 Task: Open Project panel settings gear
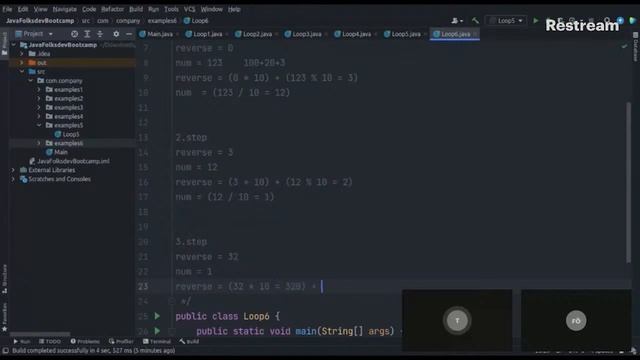[x=116, y=34]
